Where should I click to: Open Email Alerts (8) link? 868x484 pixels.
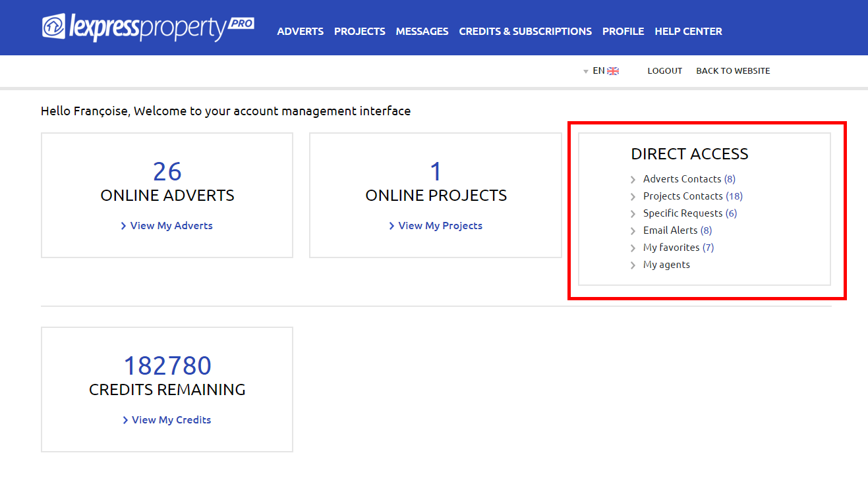click(x=678, y=230)
